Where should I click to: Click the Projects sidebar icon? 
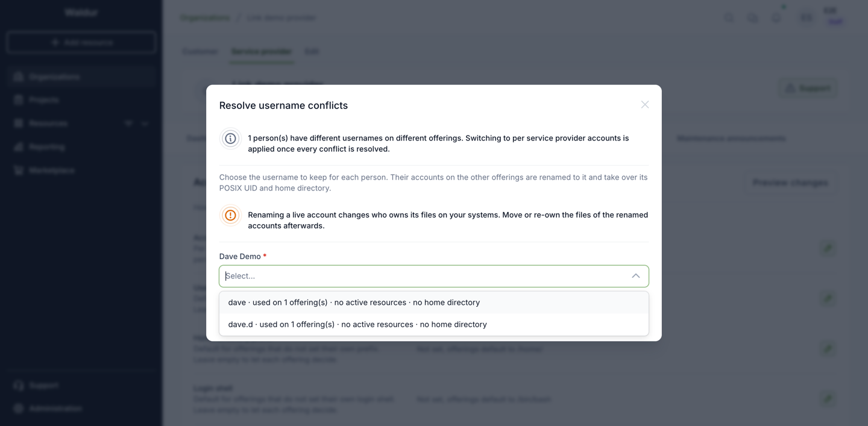pyautogui.click(x=18, y=100)
